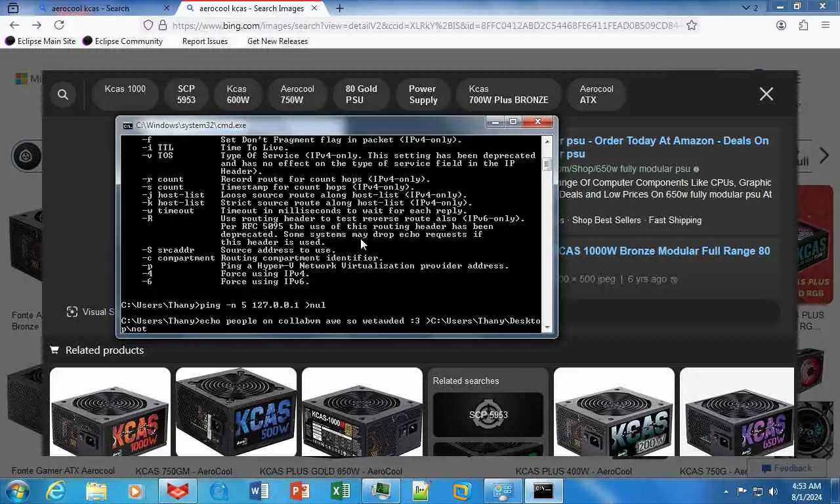Click the Visual Search icon
840x504 pixels.
pos(72,312)
